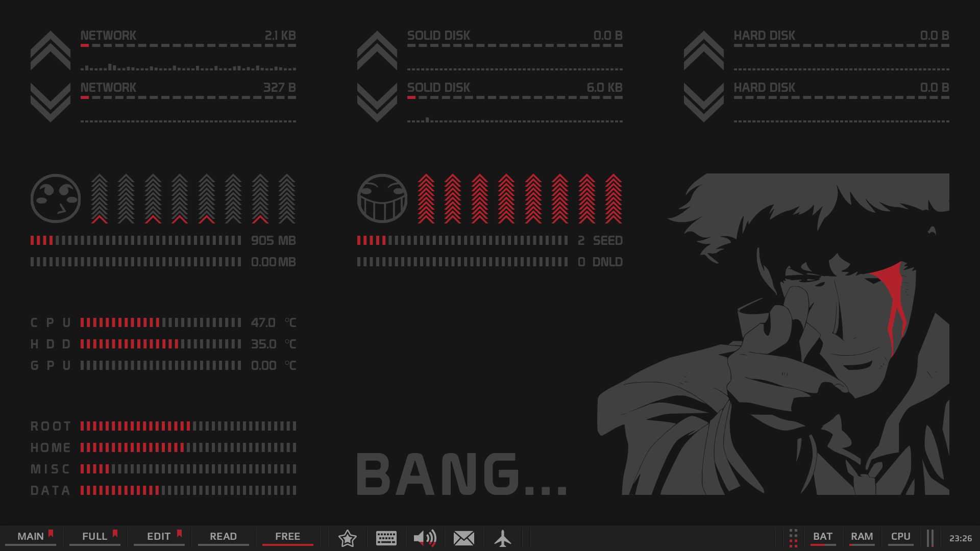Click the solid disk write history graph
This screenshot has width=980, height=551.
(x=515, y=120)
